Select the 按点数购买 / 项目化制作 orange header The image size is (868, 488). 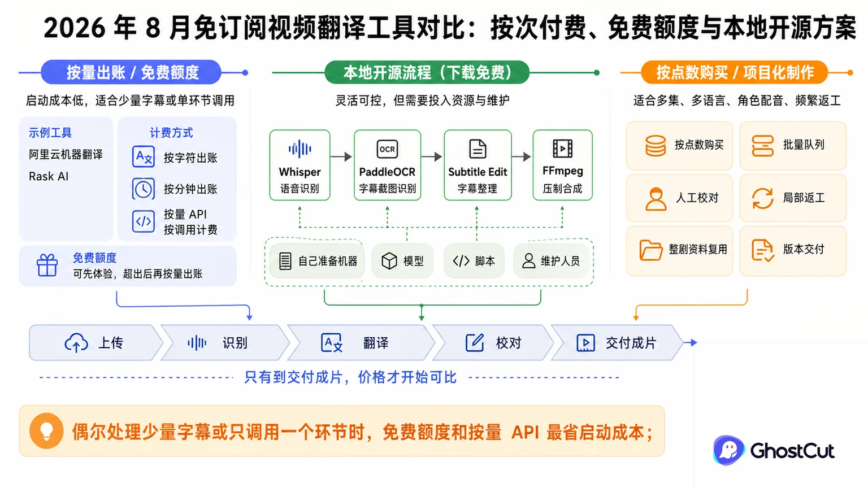coord(734,72)
